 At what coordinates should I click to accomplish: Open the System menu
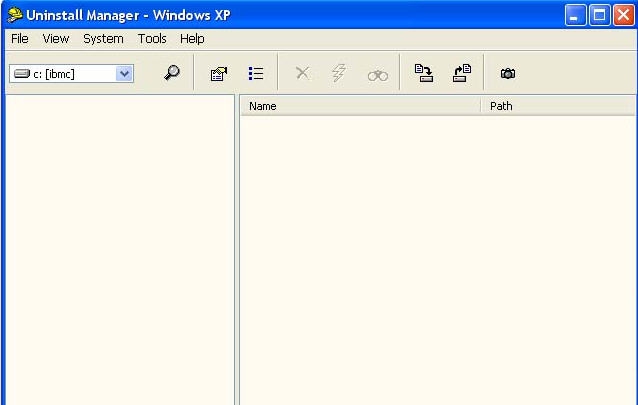pyautogui.click(x=103, y=39)
